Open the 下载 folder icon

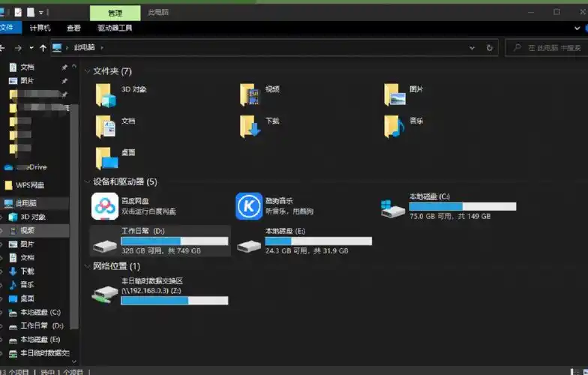click(x=250, y=126)
